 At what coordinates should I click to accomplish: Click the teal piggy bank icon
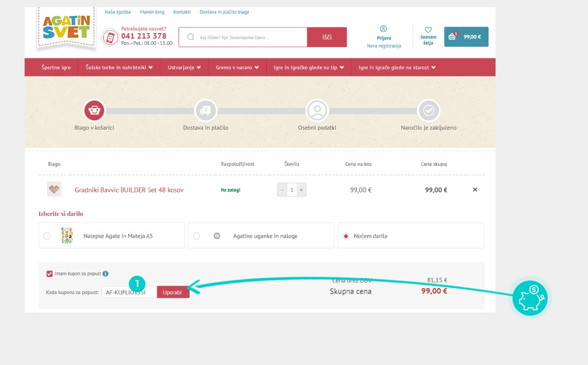point(530,298)
